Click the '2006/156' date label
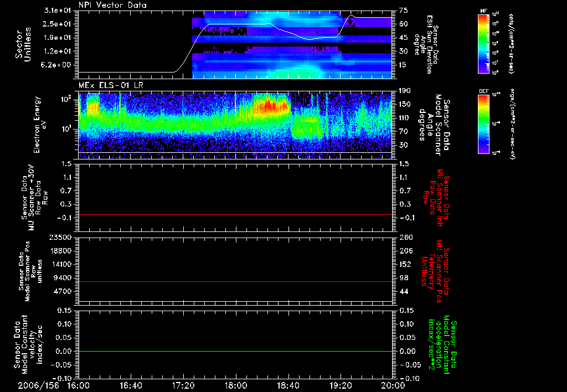The height and width of the screenshot is (392, 567). pyautogui.click(x=38, y=386)
